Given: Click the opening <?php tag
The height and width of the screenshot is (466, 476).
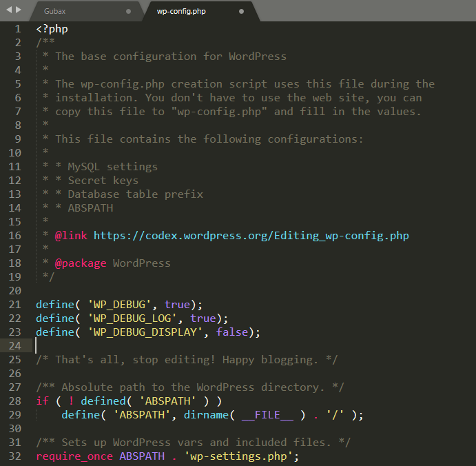Looking at the screenshot, I should [x=52, y=29].
